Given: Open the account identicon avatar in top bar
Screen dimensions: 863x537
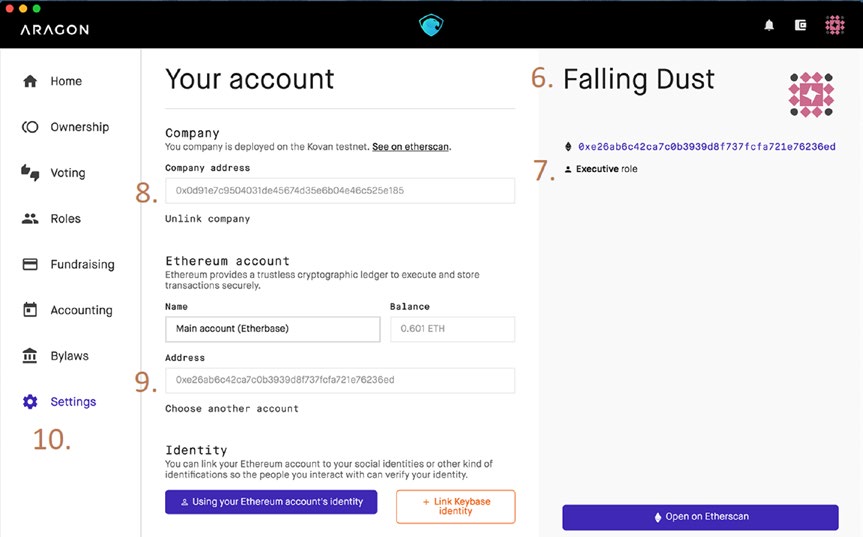Looking at the screenshot, I should click(834, 25).
